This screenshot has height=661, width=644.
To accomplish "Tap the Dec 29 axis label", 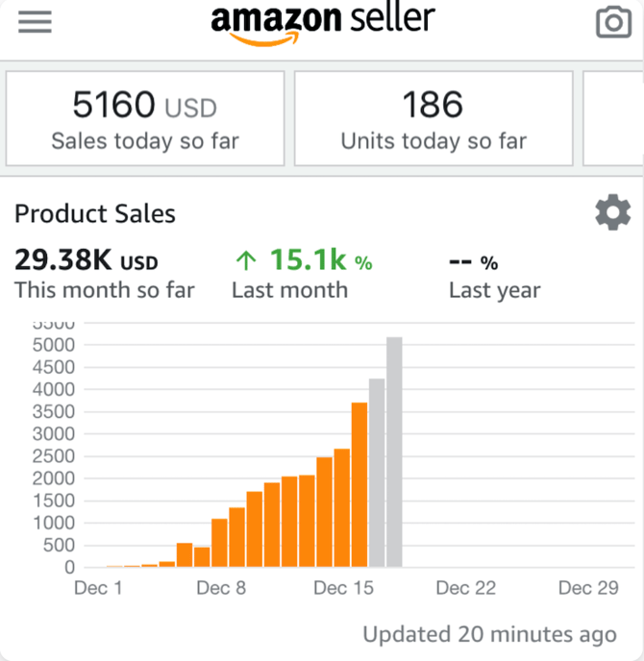I will [588, 588].
